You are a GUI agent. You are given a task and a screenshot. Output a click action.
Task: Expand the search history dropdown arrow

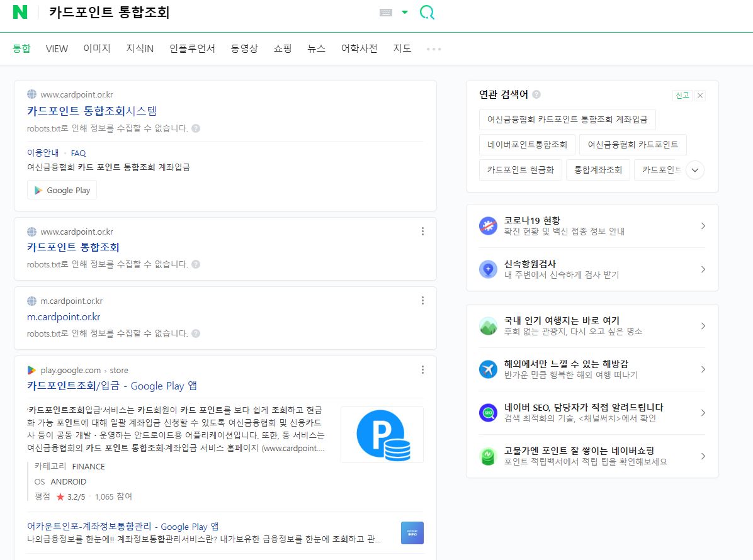tap(405, 13)
